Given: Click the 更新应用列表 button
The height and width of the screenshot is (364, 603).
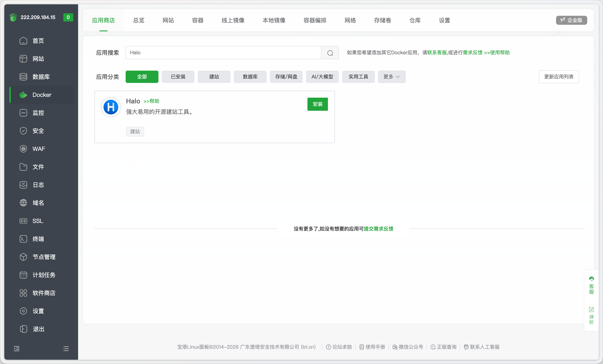Looking at the screenshot, I should 559,77.
